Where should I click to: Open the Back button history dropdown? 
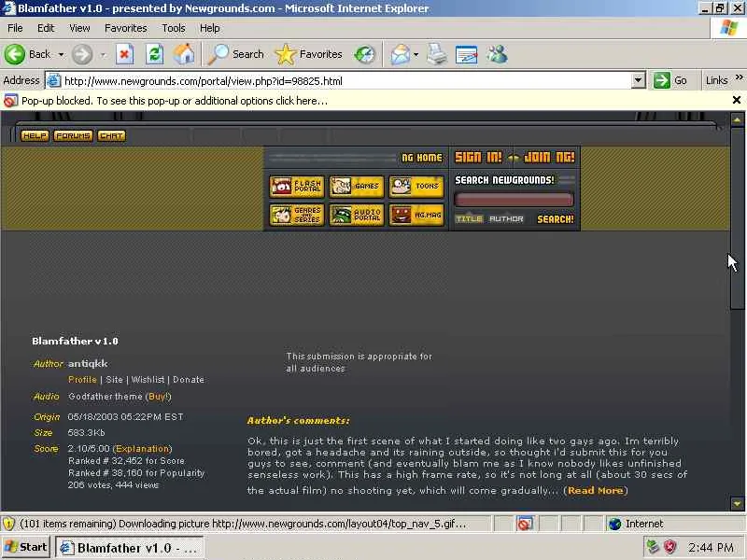pos(61,55)
